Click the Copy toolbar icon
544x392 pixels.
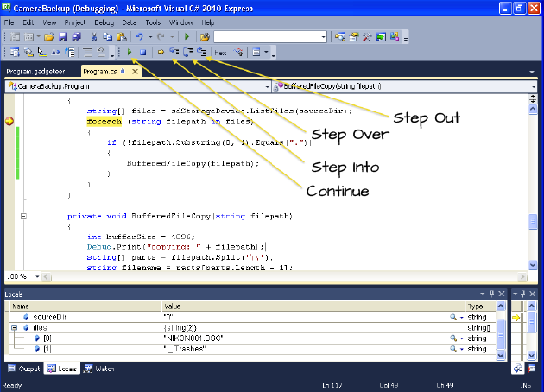pyautogui.click(x=108, y=37)
